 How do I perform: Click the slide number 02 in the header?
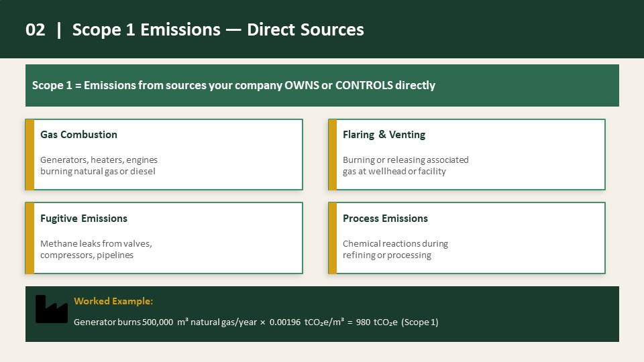[x=36, y=29]
